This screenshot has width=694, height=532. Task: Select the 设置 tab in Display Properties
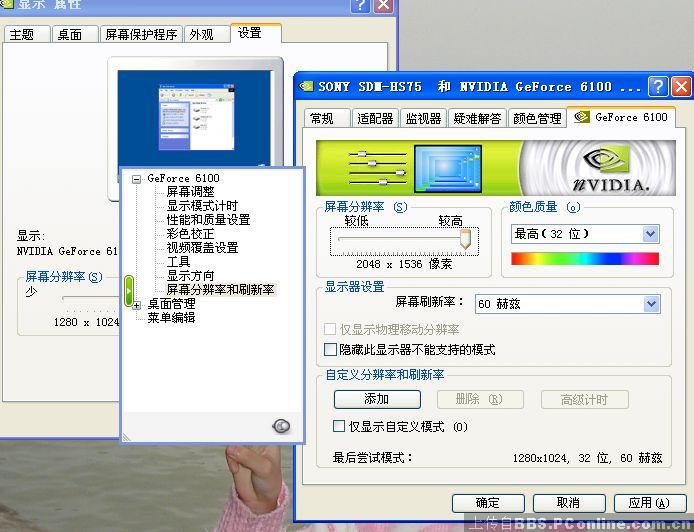coord(255,33)
